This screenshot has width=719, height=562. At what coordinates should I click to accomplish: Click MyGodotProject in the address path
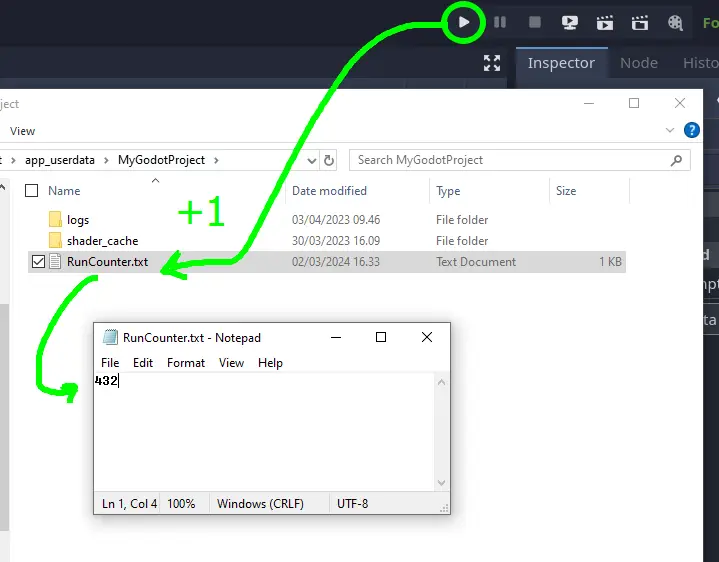click(x=161, y=160)
